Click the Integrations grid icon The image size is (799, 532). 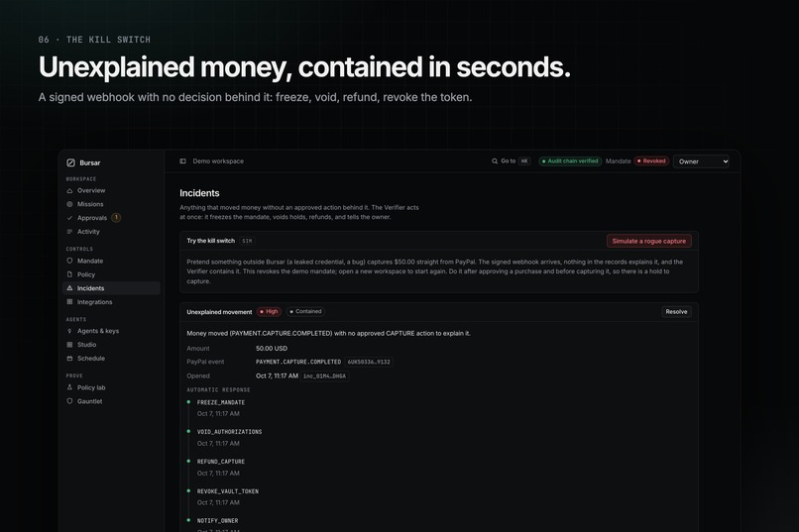click(69, 302)
